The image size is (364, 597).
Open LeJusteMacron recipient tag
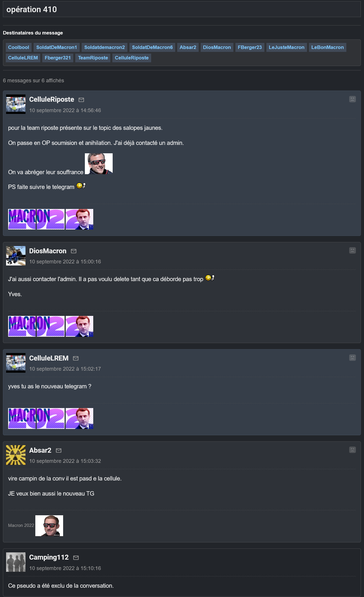click(x=286, y=48)
